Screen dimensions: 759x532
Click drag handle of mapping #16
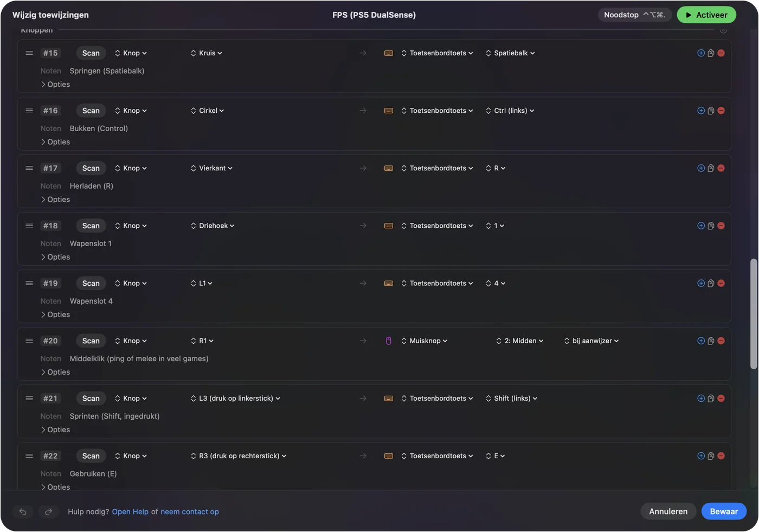[29, 111]
